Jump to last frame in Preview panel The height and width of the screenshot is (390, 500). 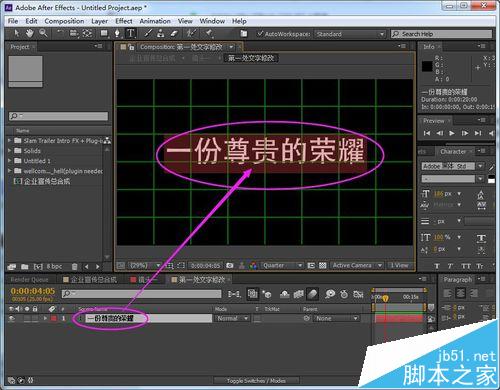pos(478,133)
